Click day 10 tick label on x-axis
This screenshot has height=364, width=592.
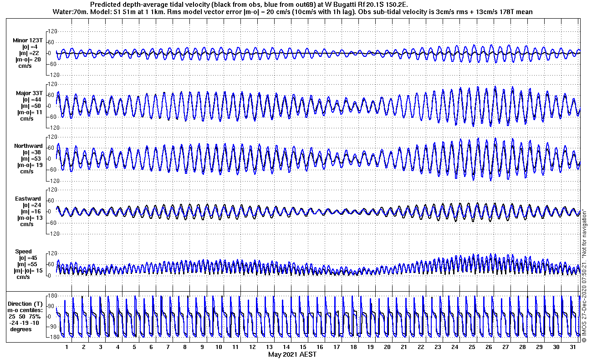pos(219,347)
